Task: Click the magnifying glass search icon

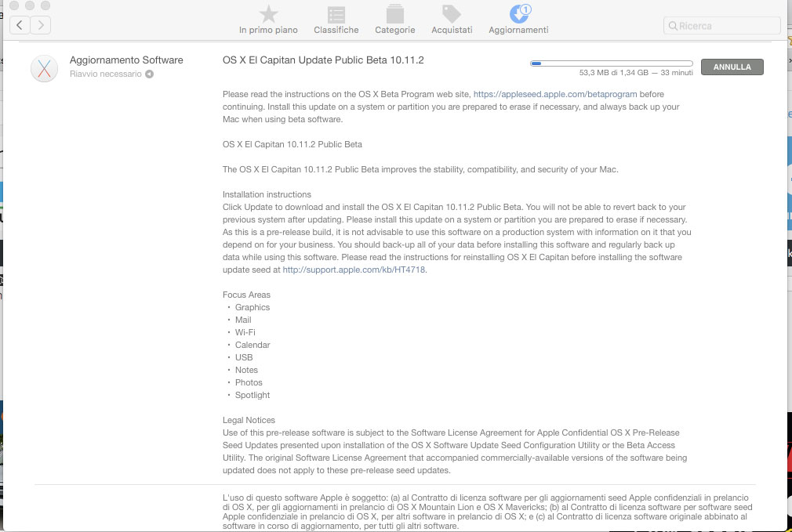Action: 673,26
